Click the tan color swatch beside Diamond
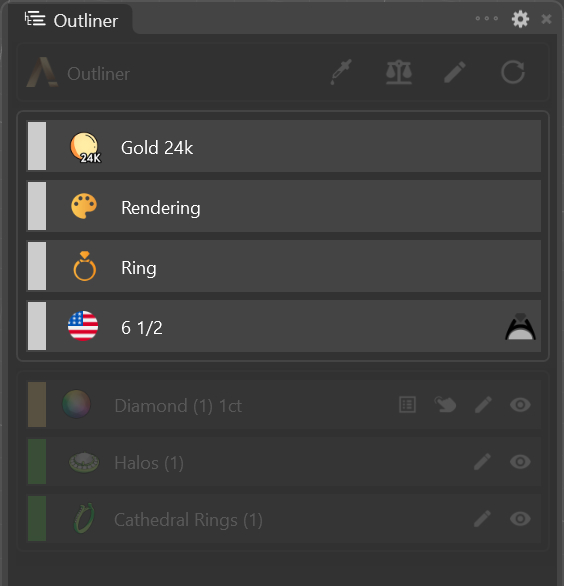 coord(37,404)
